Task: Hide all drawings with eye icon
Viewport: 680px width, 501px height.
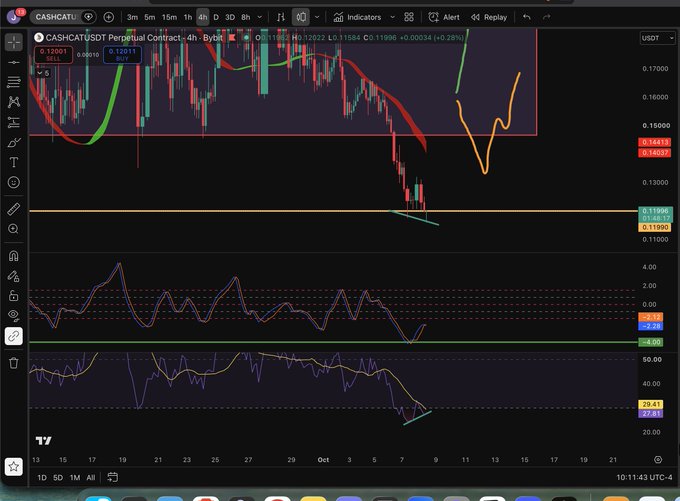Action: (x=13, y=316)
